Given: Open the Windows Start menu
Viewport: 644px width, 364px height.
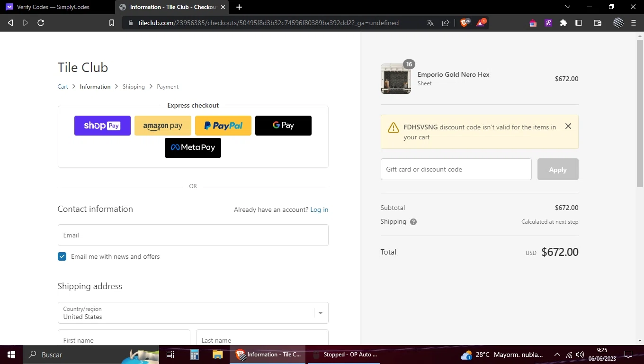Looking at the screenshot, I should click(11, 355).
